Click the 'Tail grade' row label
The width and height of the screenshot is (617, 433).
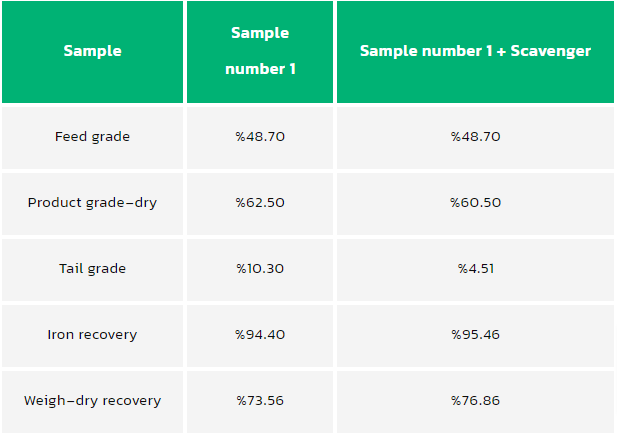tap(92, 268)
